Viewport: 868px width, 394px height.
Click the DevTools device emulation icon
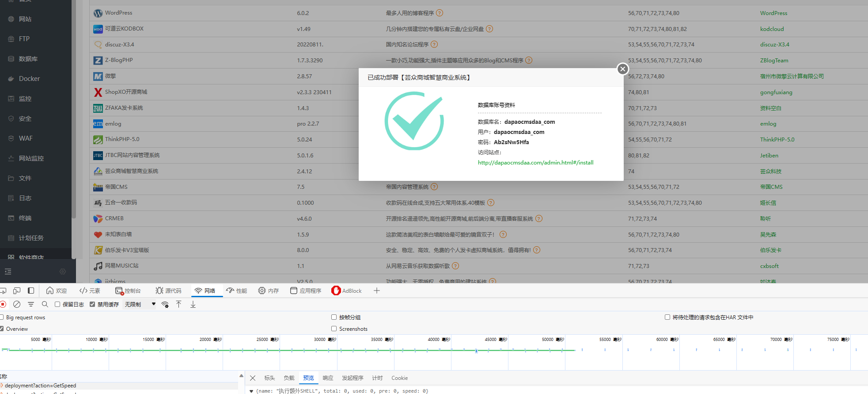(x=17, y=291)
